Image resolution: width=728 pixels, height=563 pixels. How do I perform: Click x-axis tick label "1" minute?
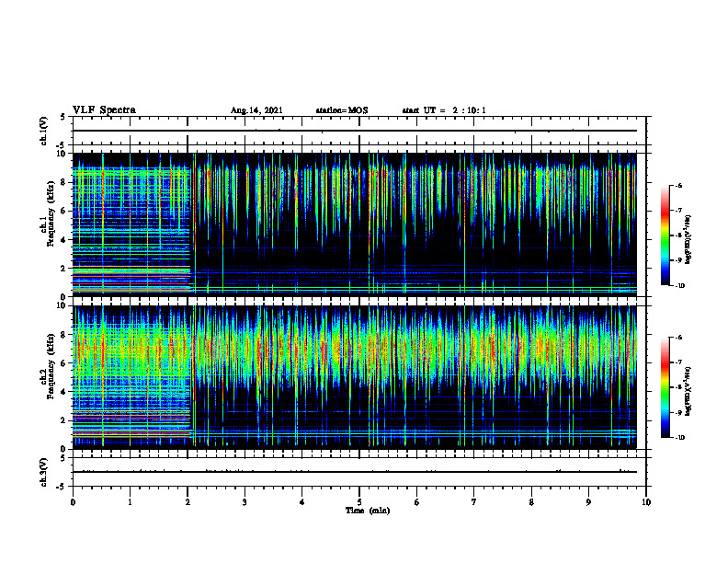tap(130, 502)
